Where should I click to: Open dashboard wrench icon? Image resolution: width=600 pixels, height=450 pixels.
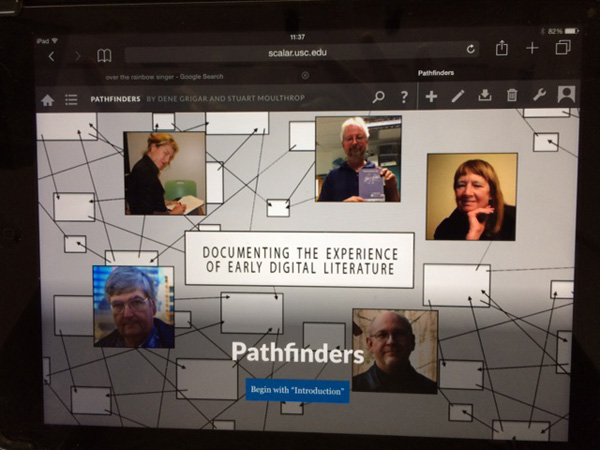pyautogui.click(x=539, y=95)
